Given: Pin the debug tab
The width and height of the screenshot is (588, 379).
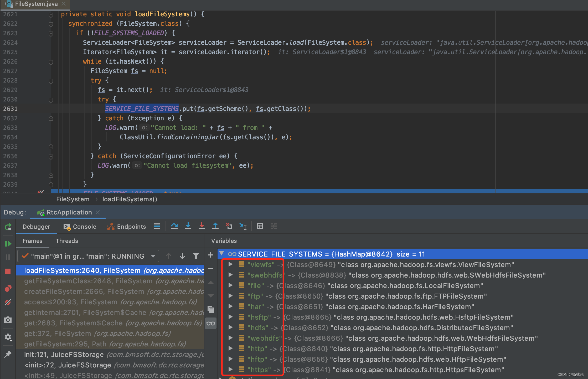Looking at the screenshot, I should pos(8,354).
